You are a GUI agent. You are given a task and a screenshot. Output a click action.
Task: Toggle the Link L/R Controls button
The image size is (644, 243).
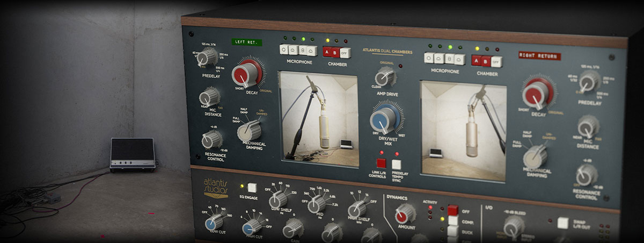tap(381, 163)
